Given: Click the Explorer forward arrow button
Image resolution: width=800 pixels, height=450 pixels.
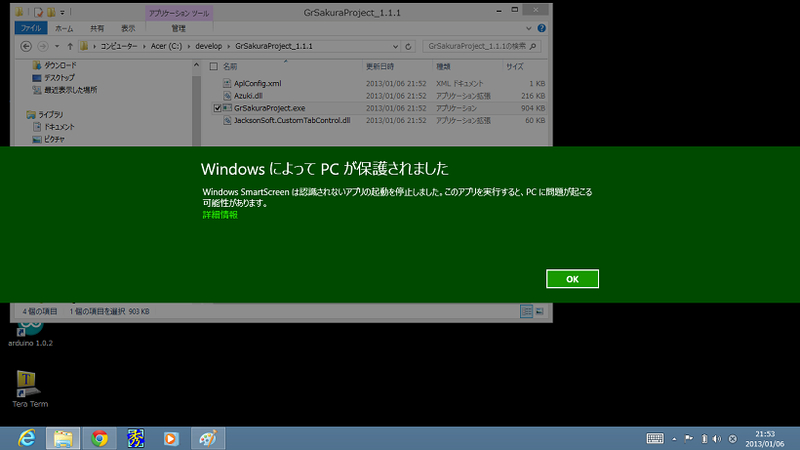Looking at the screenshot, I should click(43, 46).
